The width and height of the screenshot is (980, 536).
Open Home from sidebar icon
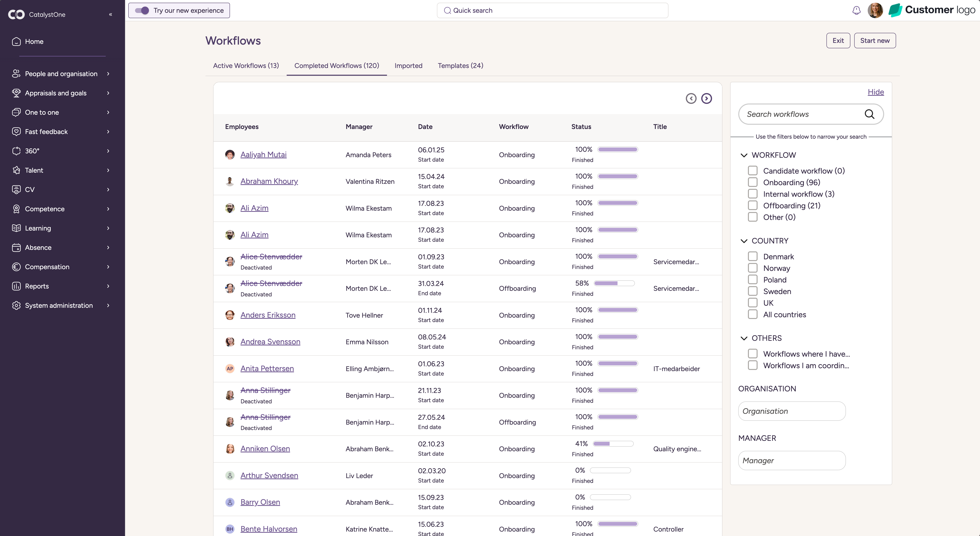16,42
